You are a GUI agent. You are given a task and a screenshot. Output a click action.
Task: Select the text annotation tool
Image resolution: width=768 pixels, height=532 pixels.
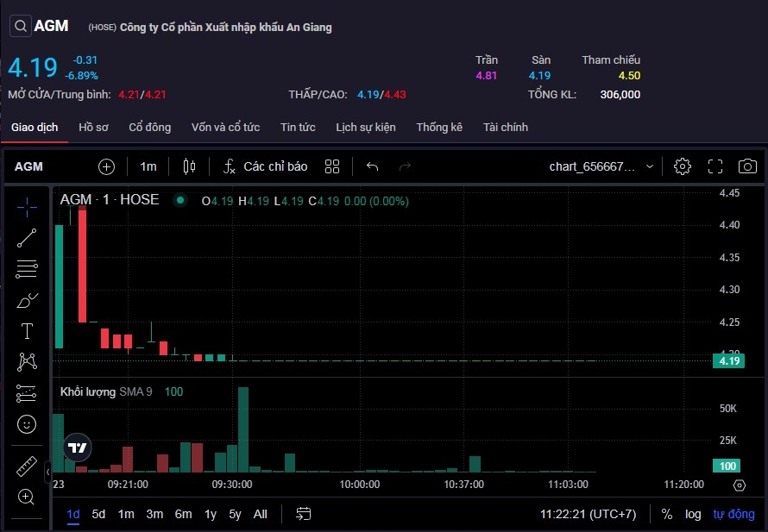[27, 331]
